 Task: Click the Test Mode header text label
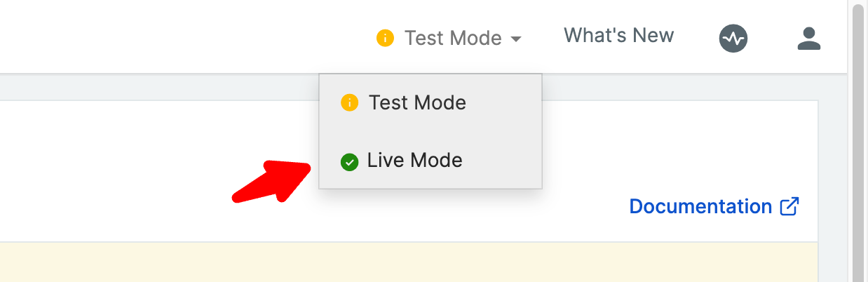click(453, 38)
